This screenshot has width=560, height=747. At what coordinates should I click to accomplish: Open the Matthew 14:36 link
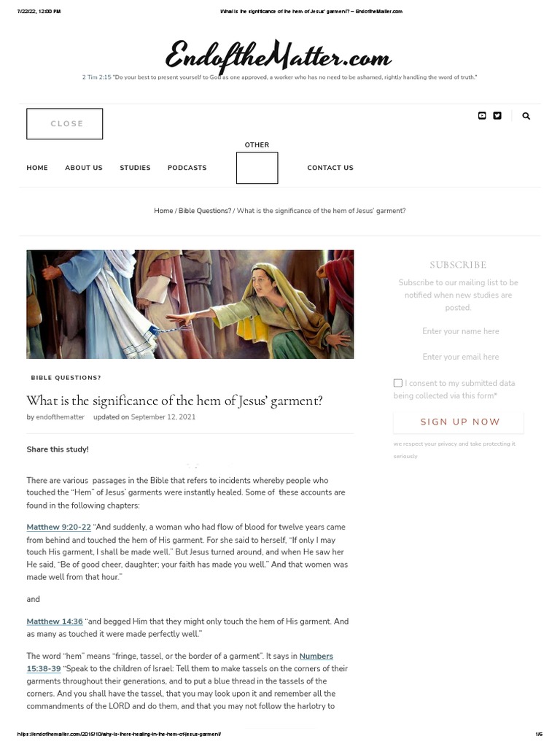click(55, 622)
